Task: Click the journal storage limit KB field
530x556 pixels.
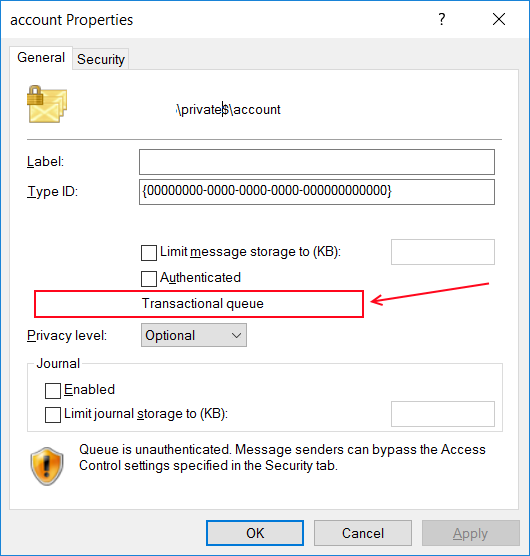Action: [x=443, y=414]
